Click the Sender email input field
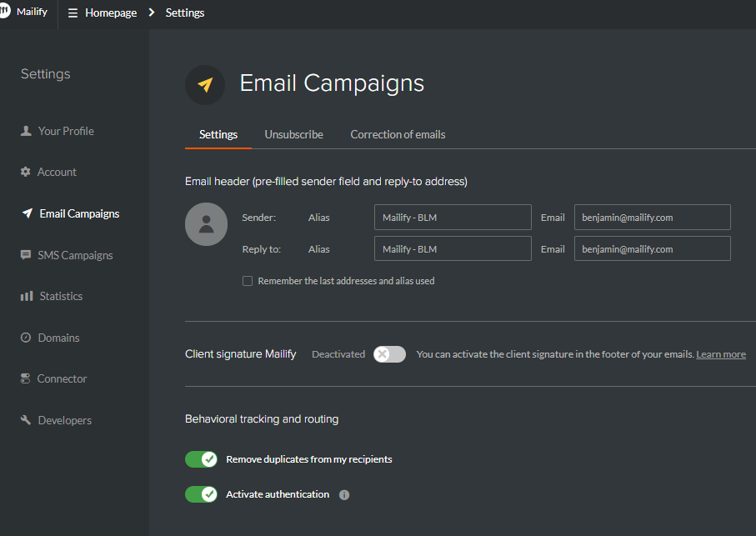 (653, 218)
